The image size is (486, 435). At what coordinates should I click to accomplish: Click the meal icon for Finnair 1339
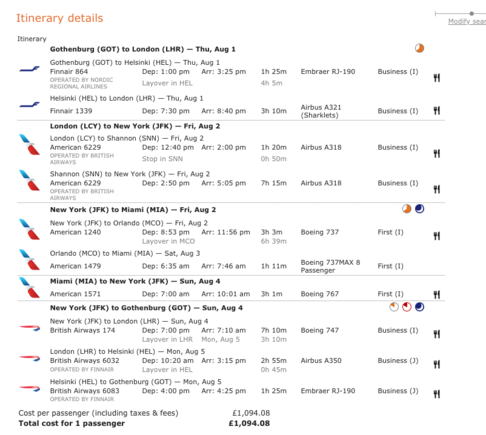(x=437, y=110)
